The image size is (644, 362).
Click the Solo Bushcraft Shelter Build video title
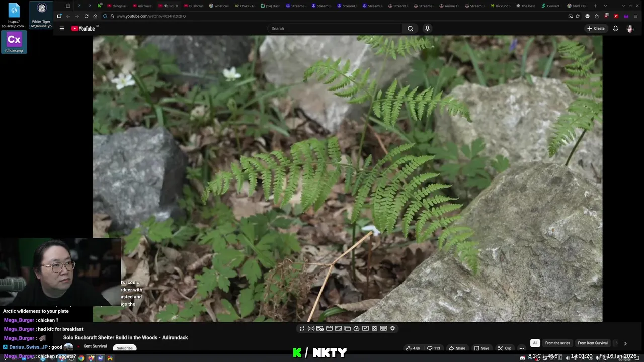[125, 338]
